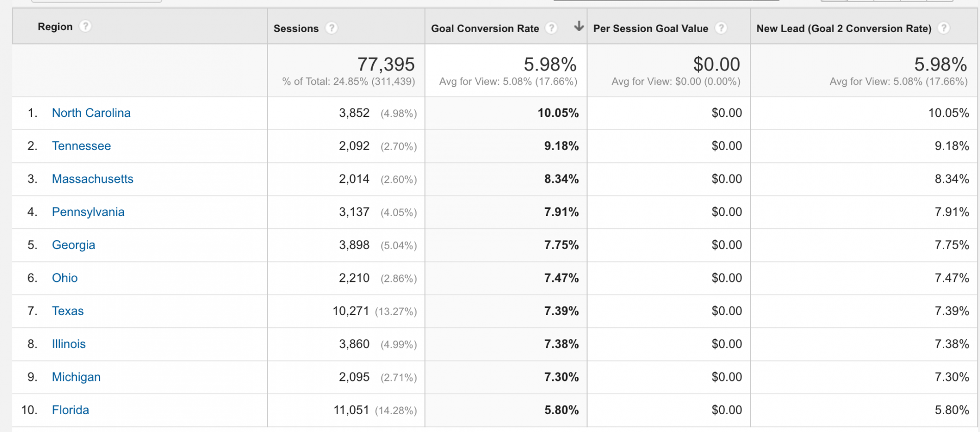The image size is (980, 432).
Task: Click the help icon next to Region
Action: click(x=85, y=26)
